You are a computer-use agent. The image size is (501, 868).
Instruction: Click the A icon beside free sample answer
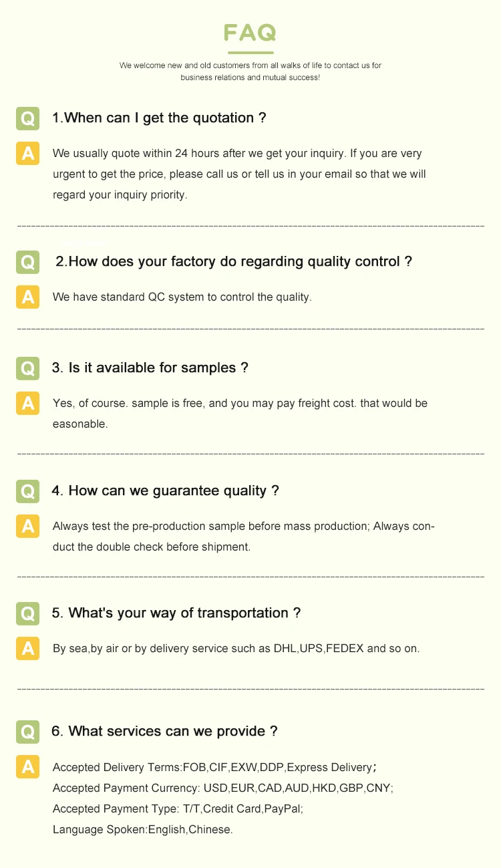click(27, 403)
